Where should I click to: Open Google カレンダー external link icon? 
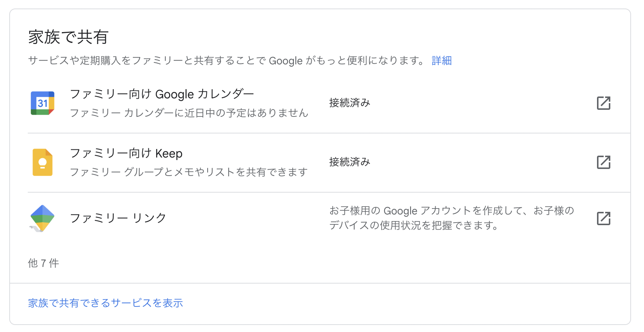[604, 103]
